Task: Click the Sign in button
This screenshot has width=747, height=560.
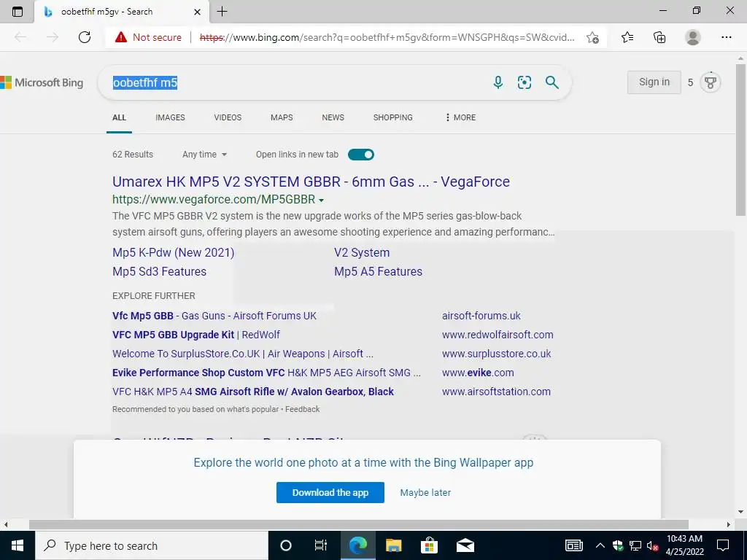Action: [x=654, y=82]
